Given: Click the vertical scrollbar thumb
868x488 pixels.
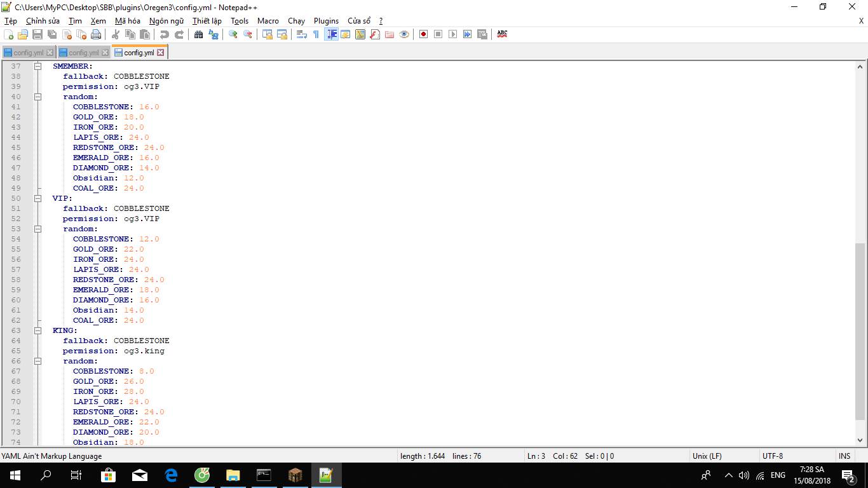Looking at the screenshot, I should coord(860,330).
